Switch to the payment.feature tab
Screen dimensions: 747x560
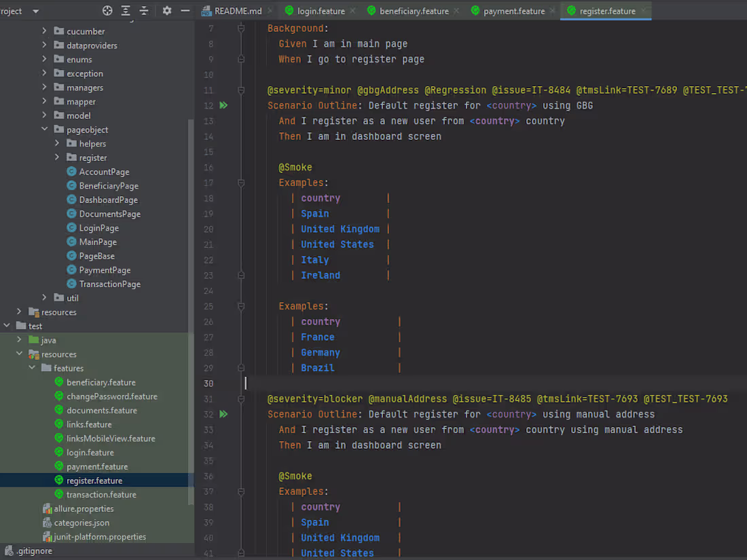515,10
